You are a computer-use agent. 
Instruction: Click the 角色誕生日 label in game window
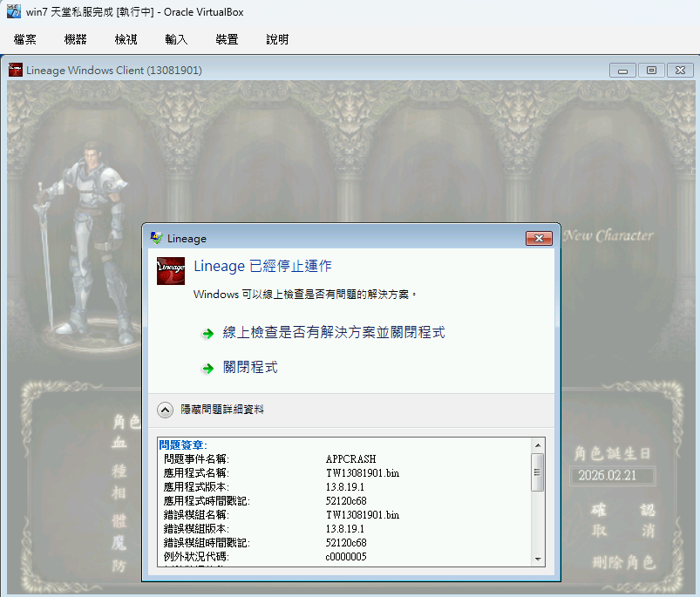tap(612, 454)
